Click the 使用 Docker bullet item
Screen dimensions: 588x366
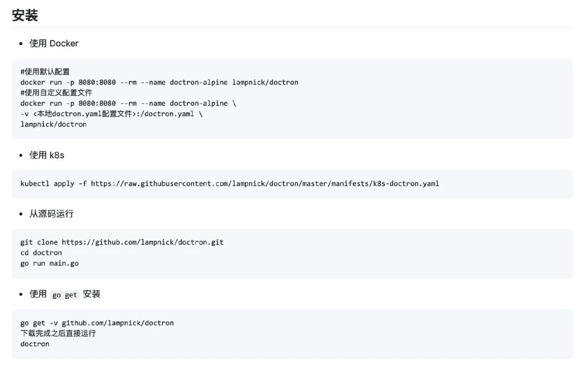tap(53, 43)
